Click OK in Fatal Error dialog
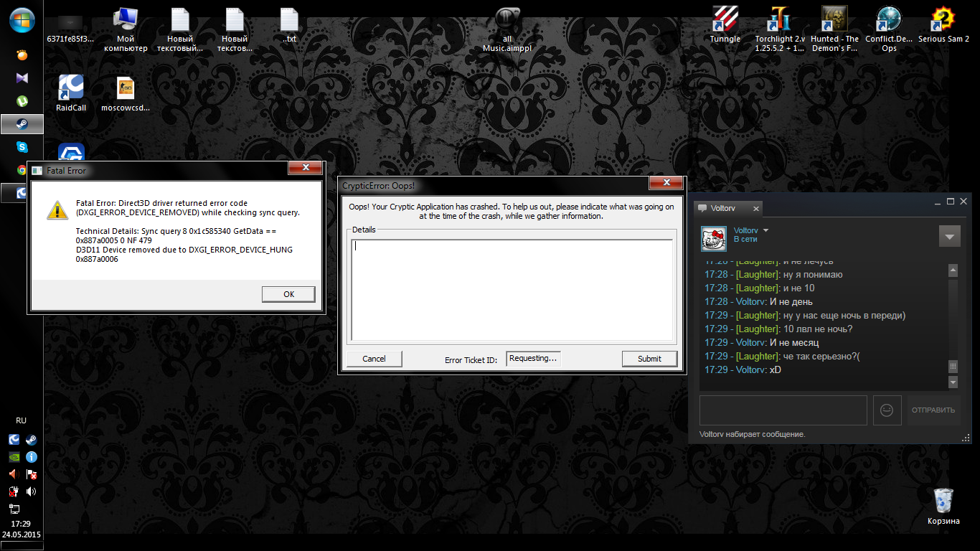980x551 pixels. click(x=288, y=294)
